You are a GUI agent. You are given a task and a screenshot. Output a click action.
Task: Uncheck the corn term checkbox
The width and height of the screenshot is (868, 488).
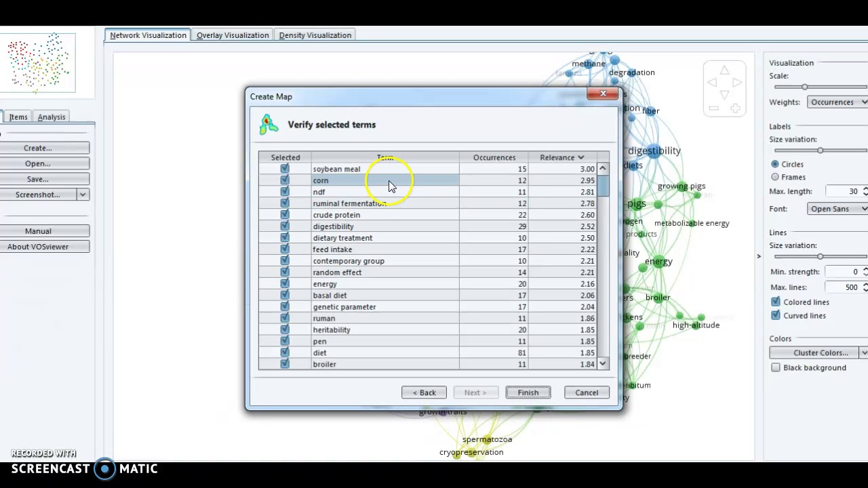pyautogui.click(x=285, y=180)
